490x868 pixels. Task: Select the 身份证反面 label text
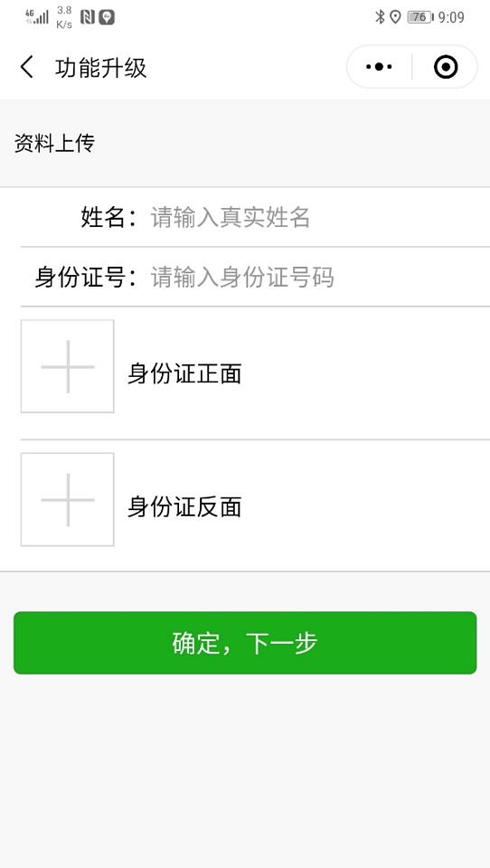184,506
